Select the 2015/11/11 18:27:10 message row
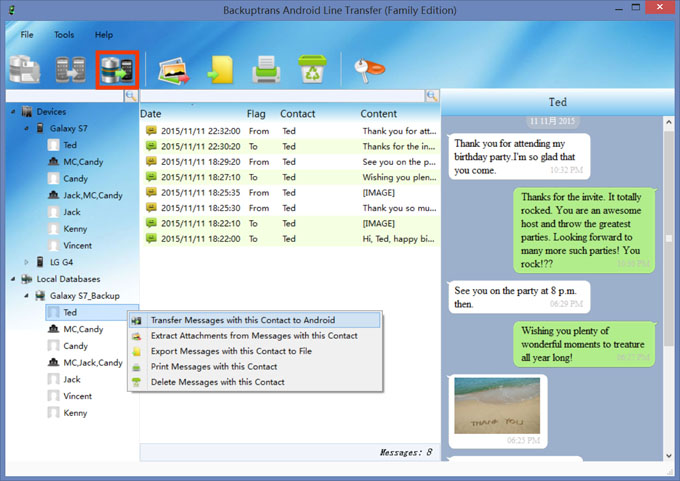Screen dimensions: 680x481 290,177
